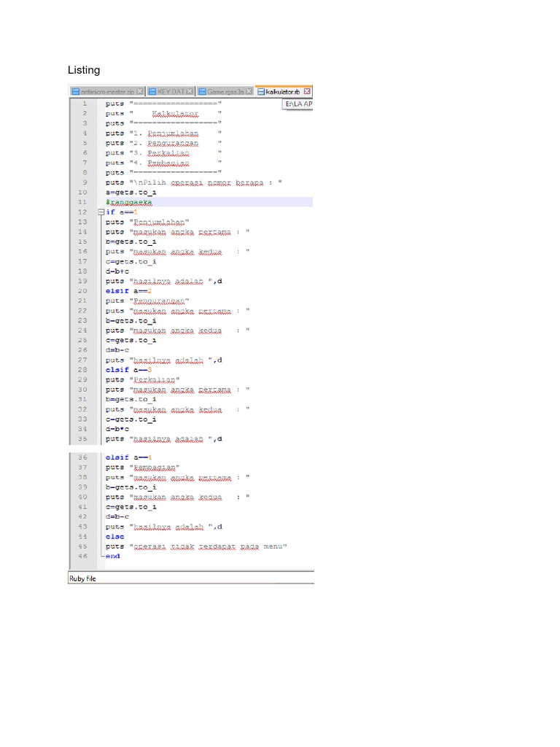The width and height of the screenshot is (560, 747).
Task: Click the file icon on kalkulator.rb tab
Action: 261,91
